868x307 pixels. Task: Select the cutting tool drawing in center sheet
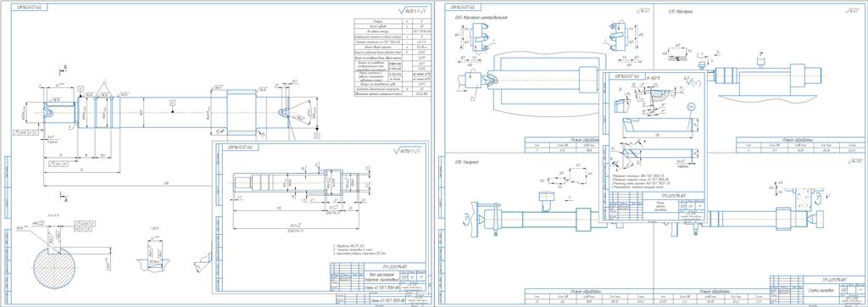656,126
